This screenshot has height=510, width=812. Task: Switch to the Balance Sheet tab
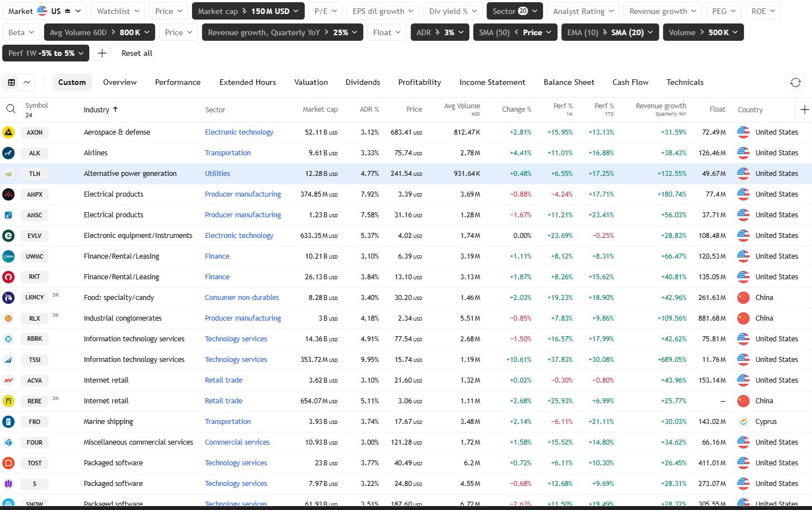(x=569, y=82)
